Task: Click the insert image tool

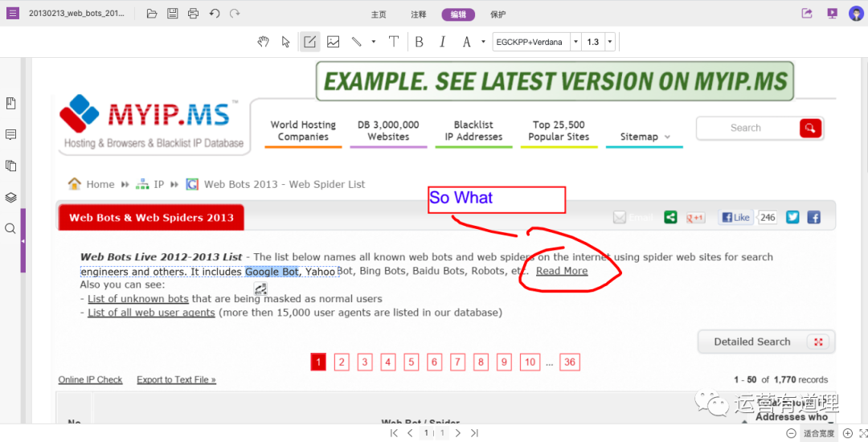Action: (333, 42)
